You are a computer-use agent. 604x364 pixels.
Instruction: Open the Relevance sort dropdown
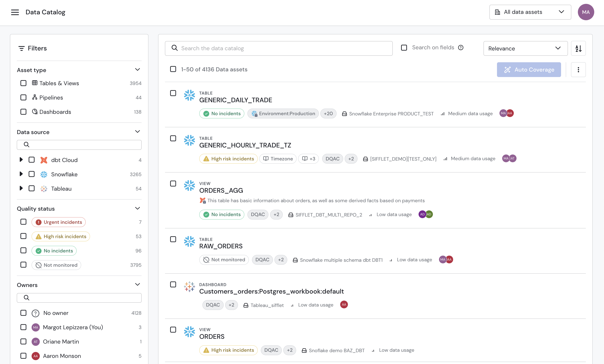[x=525, y=48]
